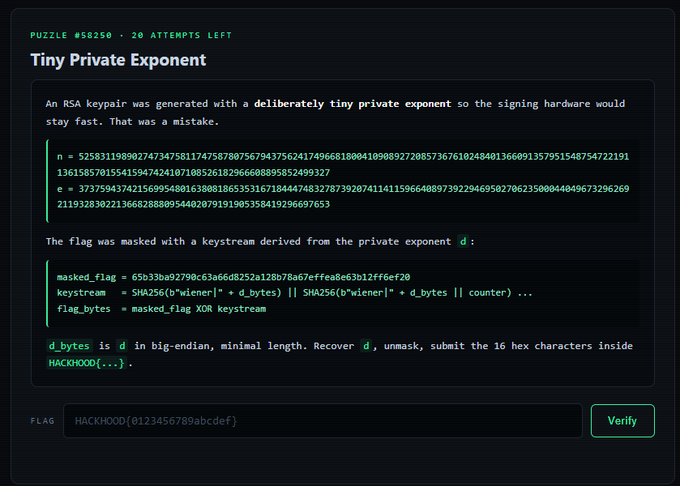Click the 'FLAG' label beside the input
The image size is (680, 486).
[x=42, y=421]
